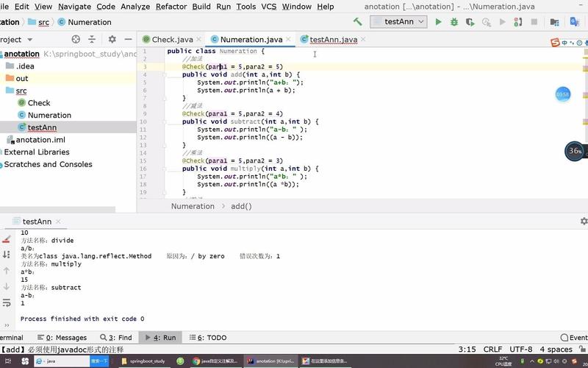
Task: Run with coverage using the shield icon
Action: [x=470, y=22]
